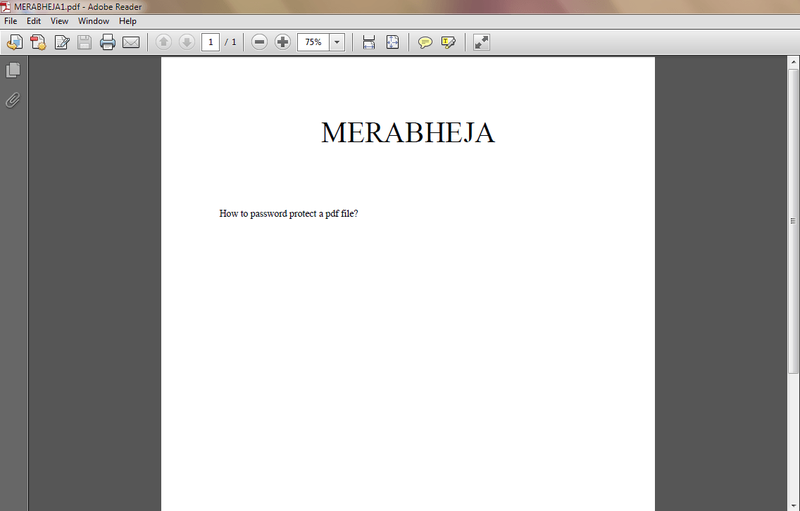800x511 pixels.
Task: Click the Fit width scrolling icon
Action: pyautogui.click(x=369, y=42)
